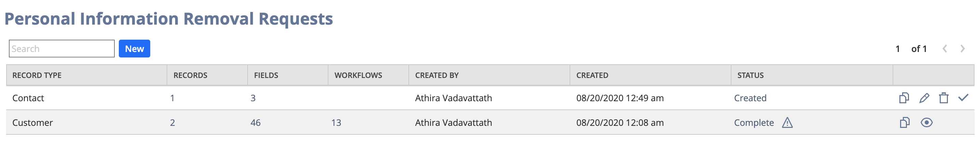
Task: Go to next page using right chevron
Action: [963, 49]
